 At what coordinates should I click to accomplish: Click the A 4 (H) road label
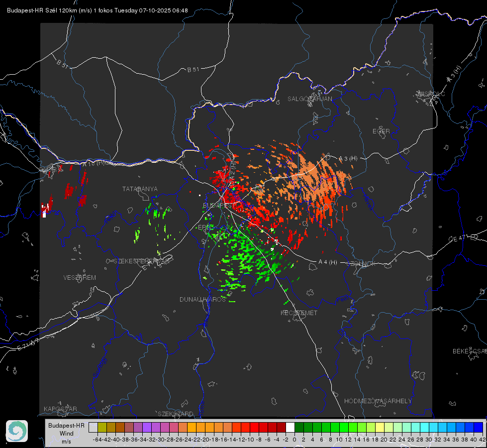pyautogui.click(x=328, y=262)
